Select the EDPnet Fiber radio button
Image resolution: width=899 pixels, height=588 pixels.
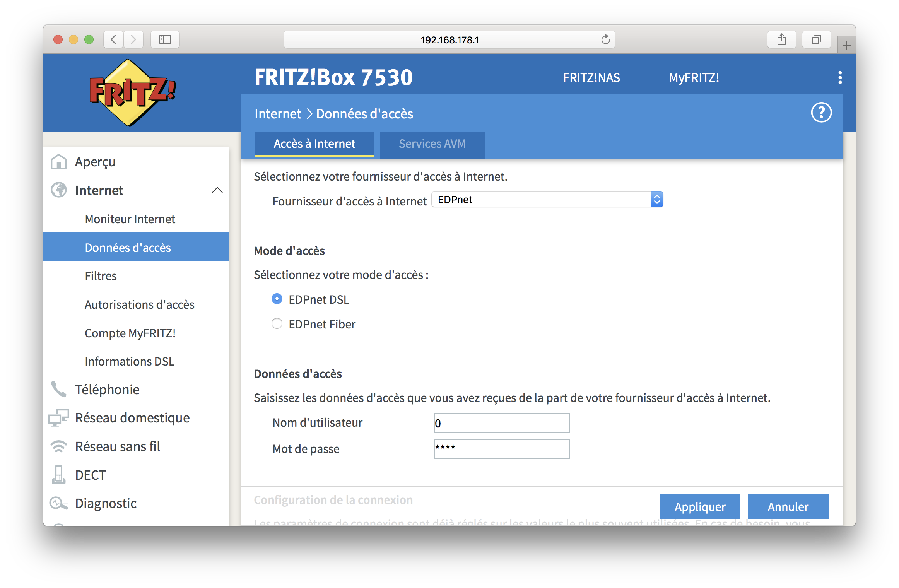coord(277,323)
